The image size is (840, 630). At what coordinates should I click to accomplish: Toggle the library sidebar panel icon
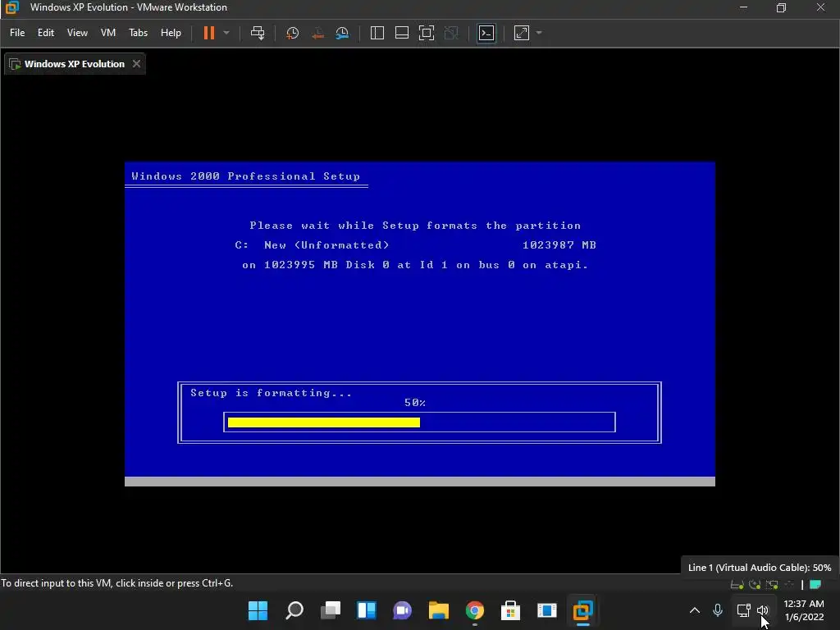click(377, 33)
